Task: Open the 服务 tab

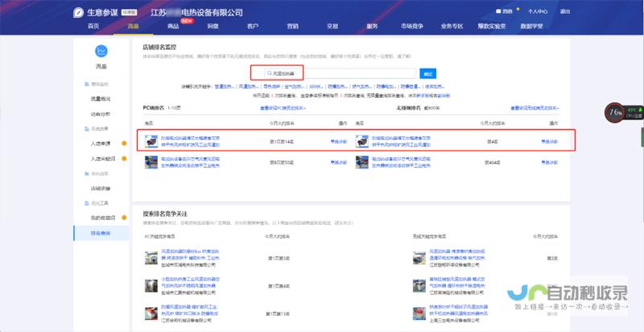Action: point(372,27)
